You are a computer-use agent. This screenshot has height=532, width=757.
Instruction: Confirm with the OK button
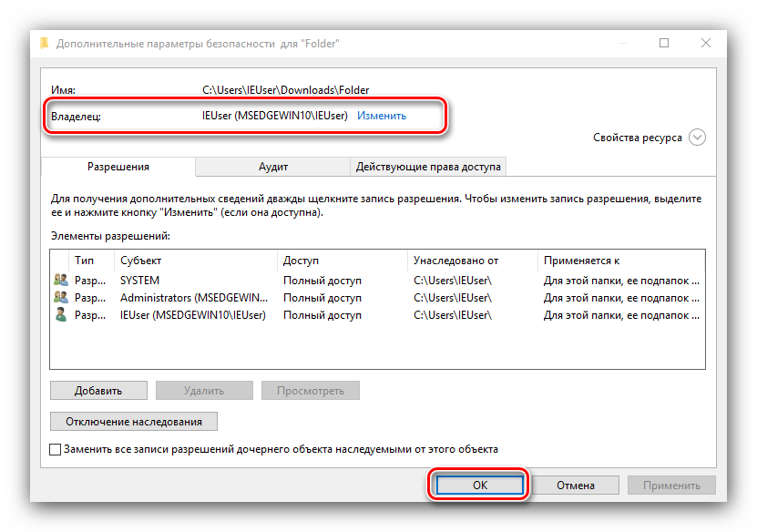tap(480, 486)
